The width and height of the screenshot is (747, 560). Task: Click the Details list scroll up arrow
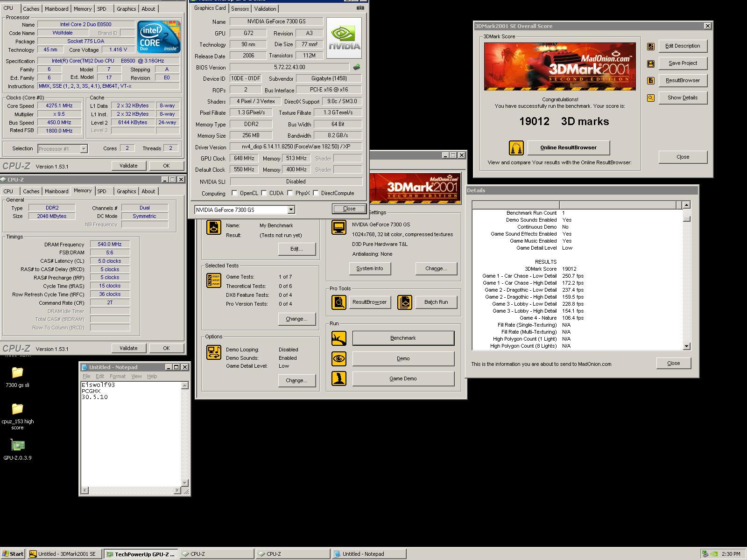point(686,205)
